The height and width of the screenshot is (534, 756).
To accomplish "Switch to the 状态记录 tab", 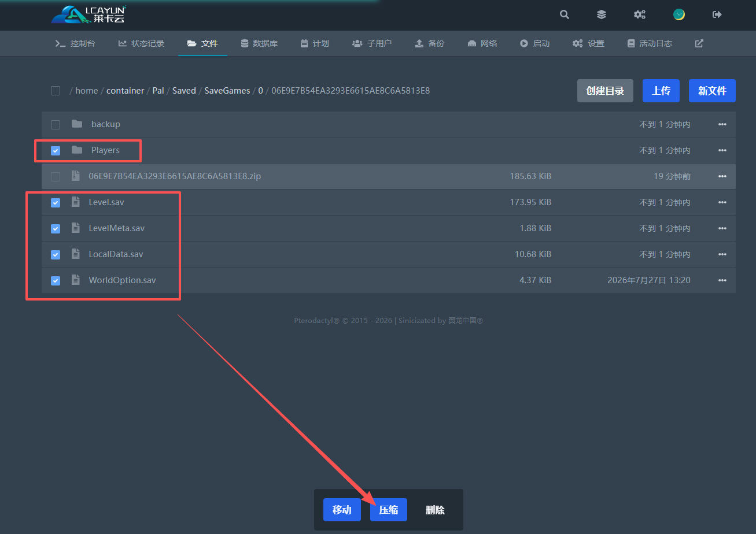I will click(142, 43).
